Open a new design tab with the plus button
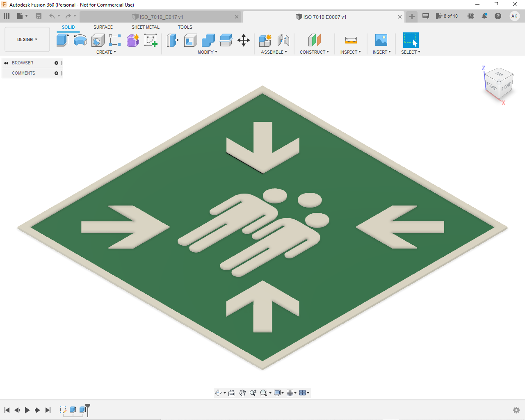The image size is (525, 420). click(412, 16)
